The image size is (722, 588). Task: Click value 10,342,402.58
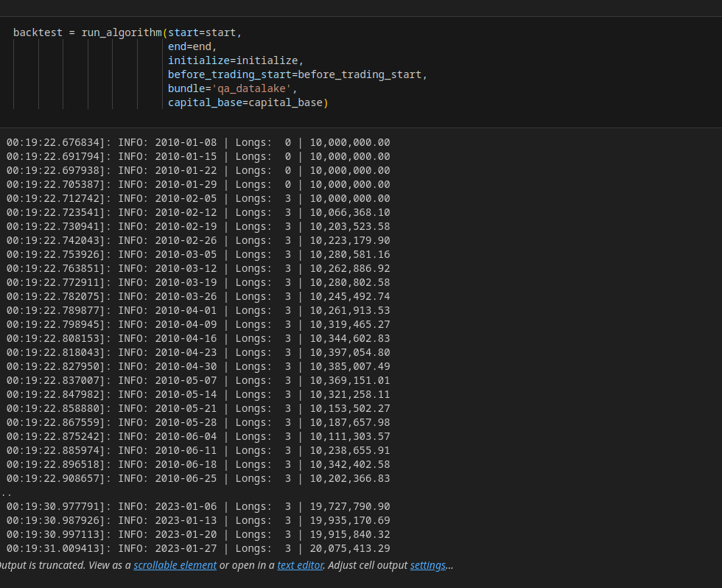[x=350, y=465]
